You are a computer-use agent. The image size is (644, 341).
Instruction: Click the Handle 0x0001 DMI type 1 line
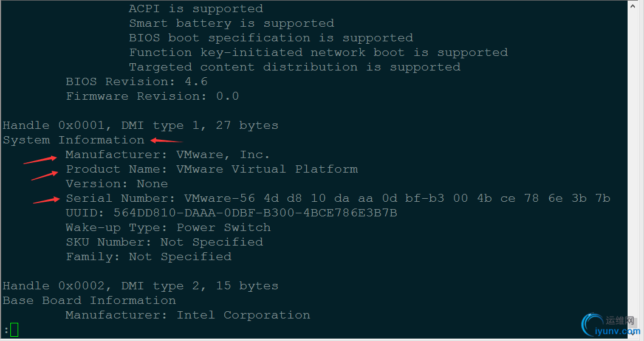click(x=140, y=125)
